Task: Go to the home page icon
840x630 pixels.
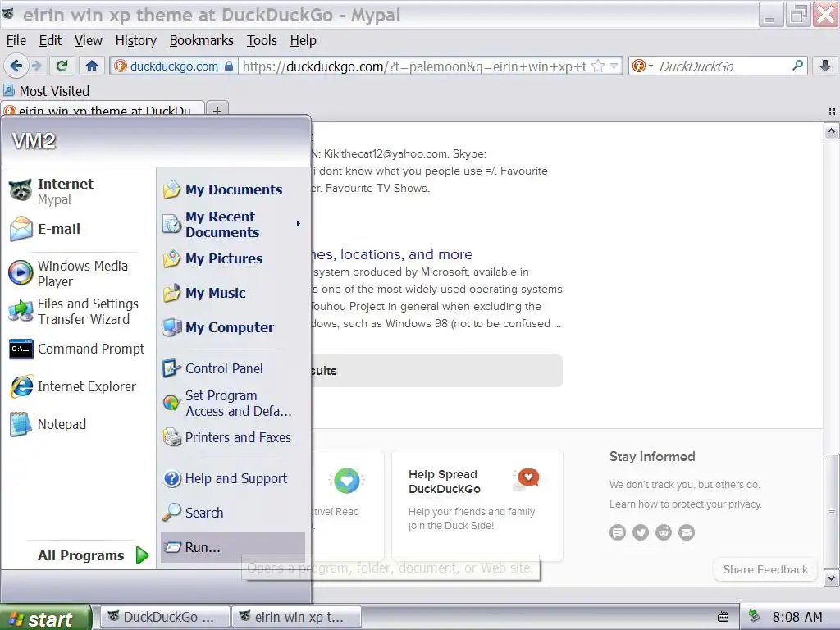Action: (x=92, y=66)
